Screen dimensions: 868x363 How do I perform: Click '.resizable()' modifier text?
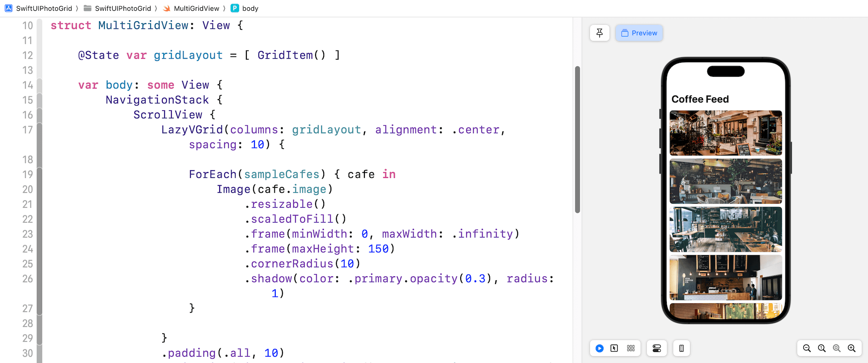point(285,204)
